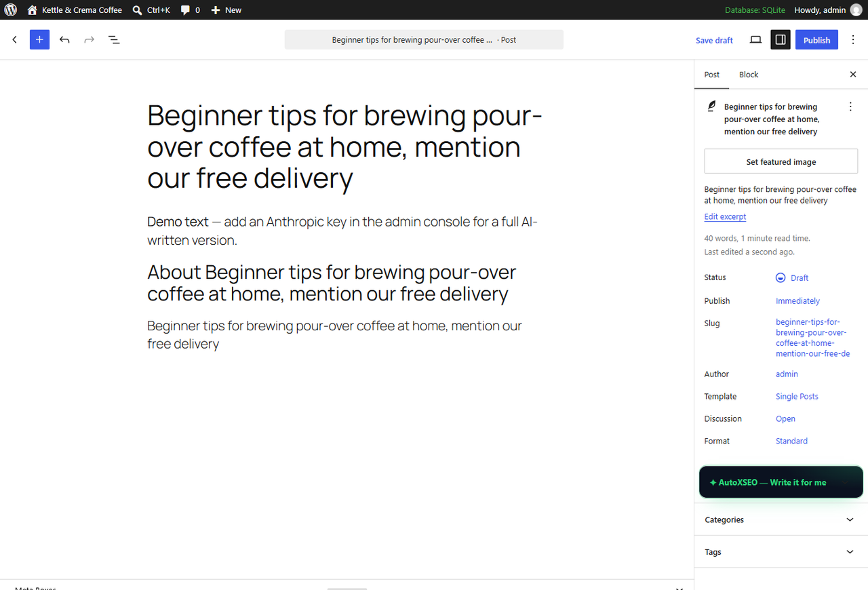Screen dimensions: 868x590
Task: Click the last paragraph ending in 'free delivery'
Action: 346,335
